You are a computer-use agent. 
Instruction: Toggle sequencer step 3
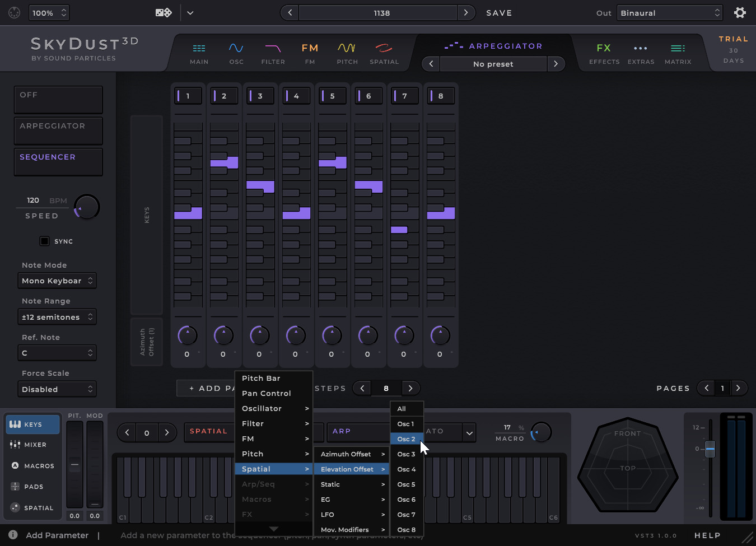[260, 96]
